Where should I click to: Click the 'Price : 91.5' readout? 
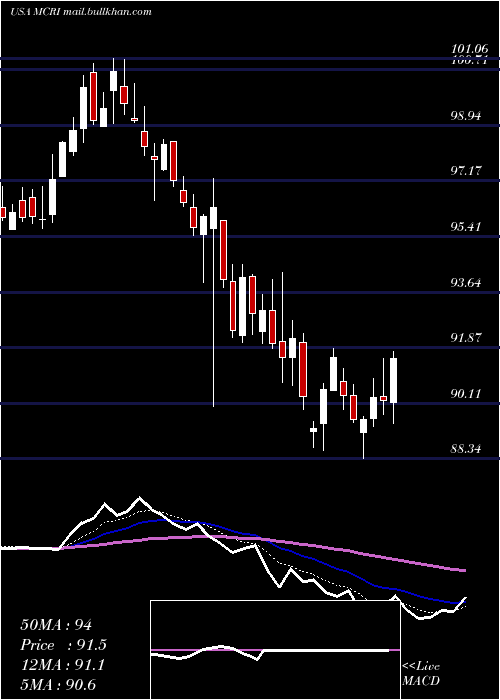[x=63, y=645]
